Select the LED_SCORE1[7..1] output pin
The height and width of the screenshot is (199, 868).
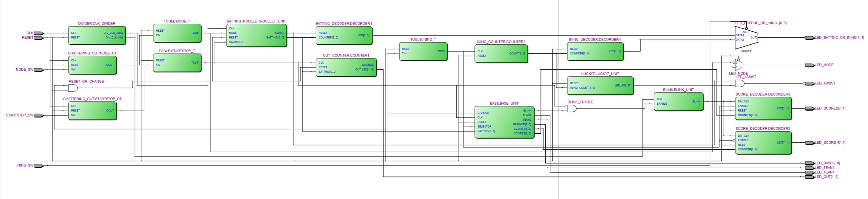(x=809, y=143)
